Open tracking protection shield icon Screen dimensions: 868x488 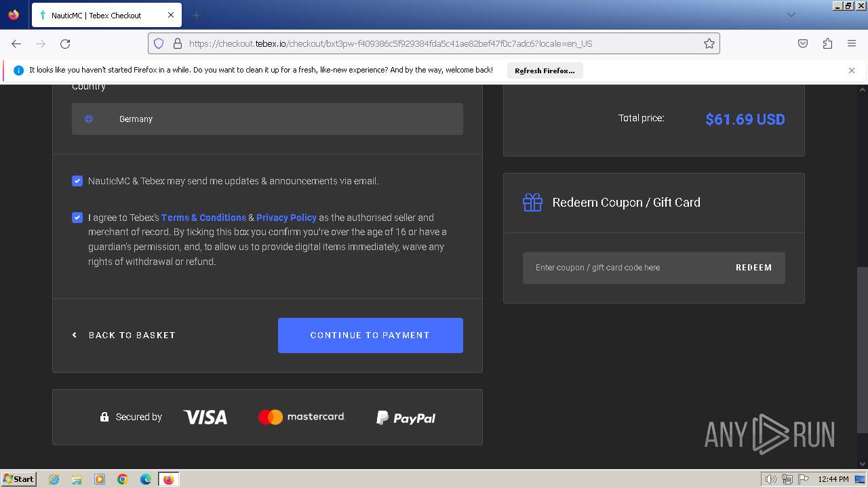[159, 43]
